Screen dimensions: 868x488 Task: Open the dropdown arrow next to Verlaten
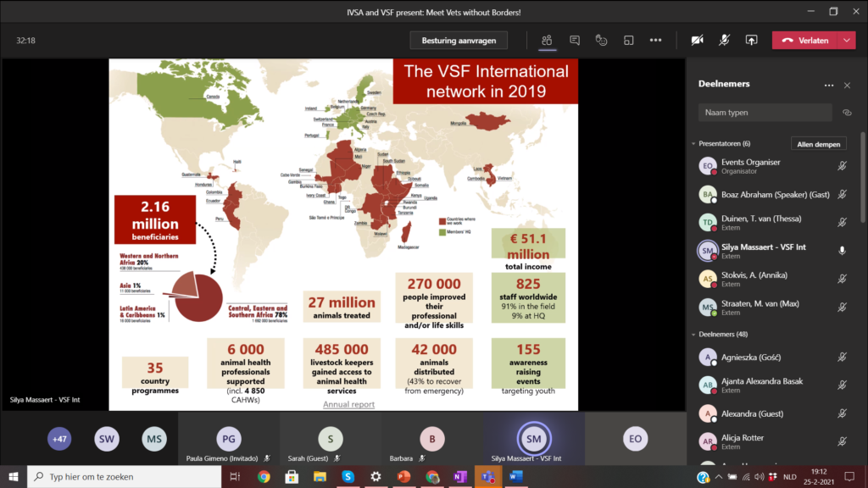point(847,40)
